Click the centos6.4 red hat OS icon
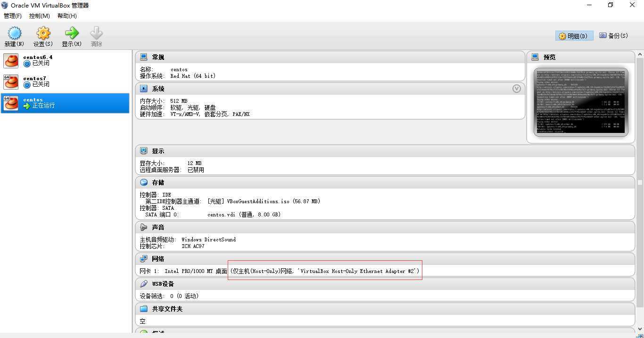The image size is (644, 338). tap(11, 61)
